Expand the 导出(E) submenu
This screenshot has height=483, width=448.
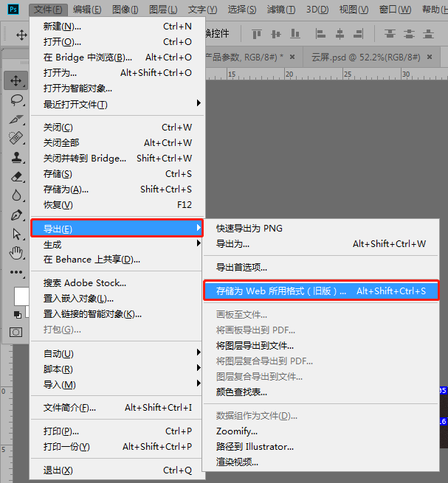coord(117,229)
